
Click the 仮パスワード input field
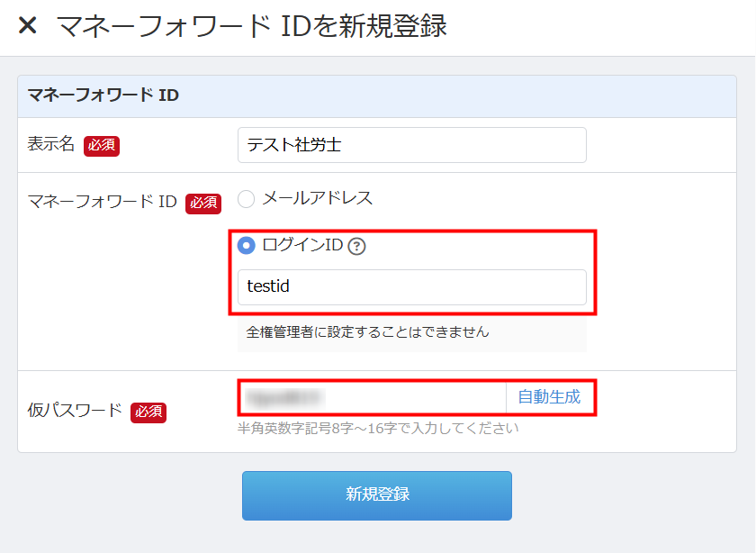[x=372, y=396]
